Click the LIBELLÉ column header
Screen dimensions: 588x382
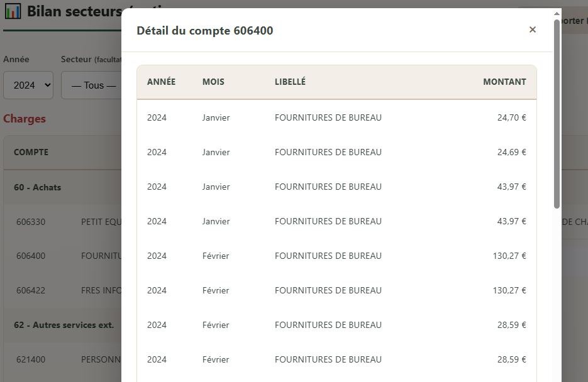(290, 82)
